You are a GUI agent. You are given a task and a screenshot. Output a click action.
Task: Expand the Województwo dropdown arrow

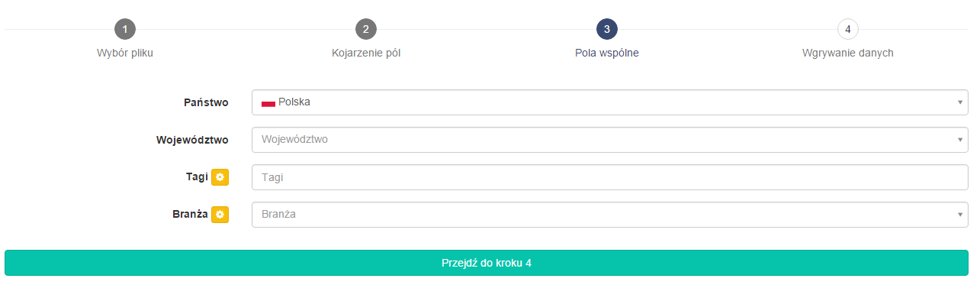960,140
